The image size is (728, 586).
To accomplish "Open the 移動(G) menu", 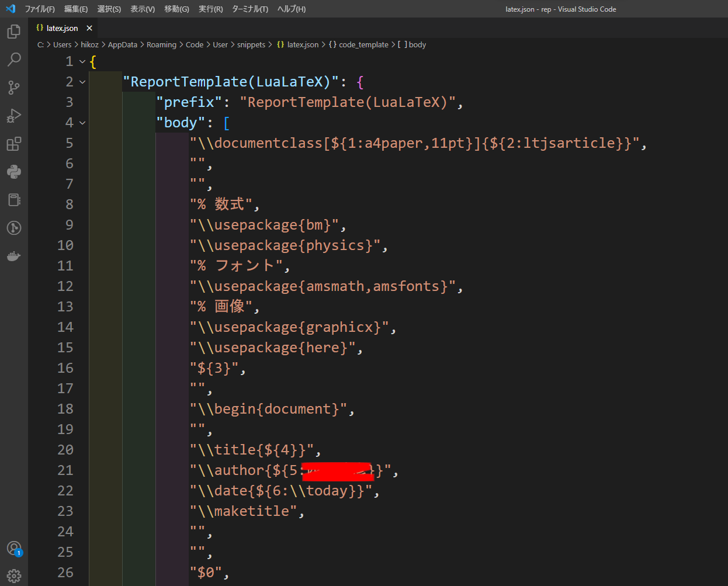I will click(176, 9).
